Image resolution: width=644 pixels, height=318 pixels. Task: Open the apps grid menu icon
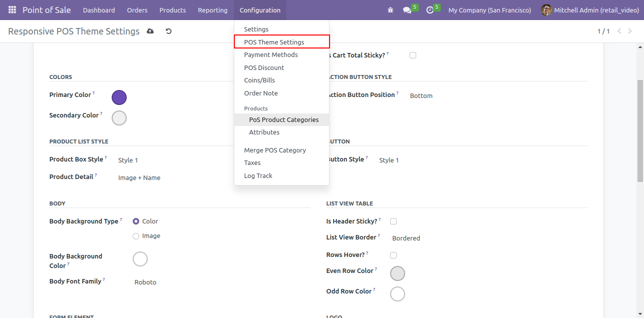(12, 10)
